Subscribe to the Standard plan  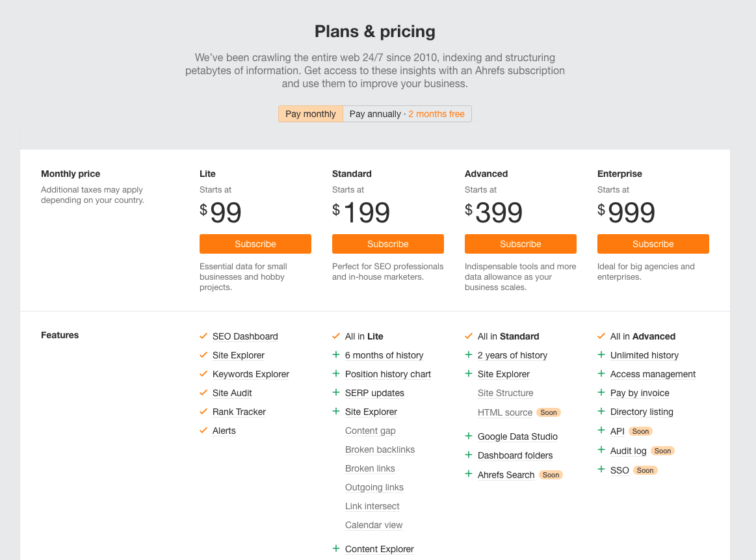pos(388,244)
